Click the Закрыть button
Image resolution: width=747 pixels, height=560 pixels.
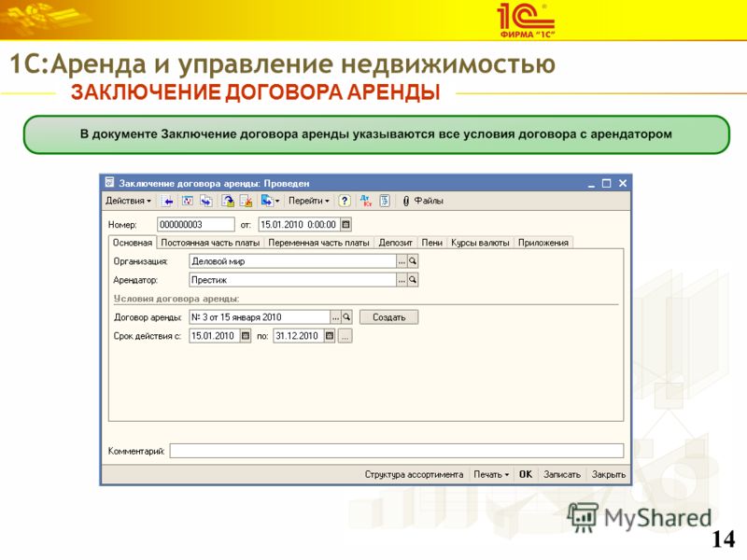[609, 474]
